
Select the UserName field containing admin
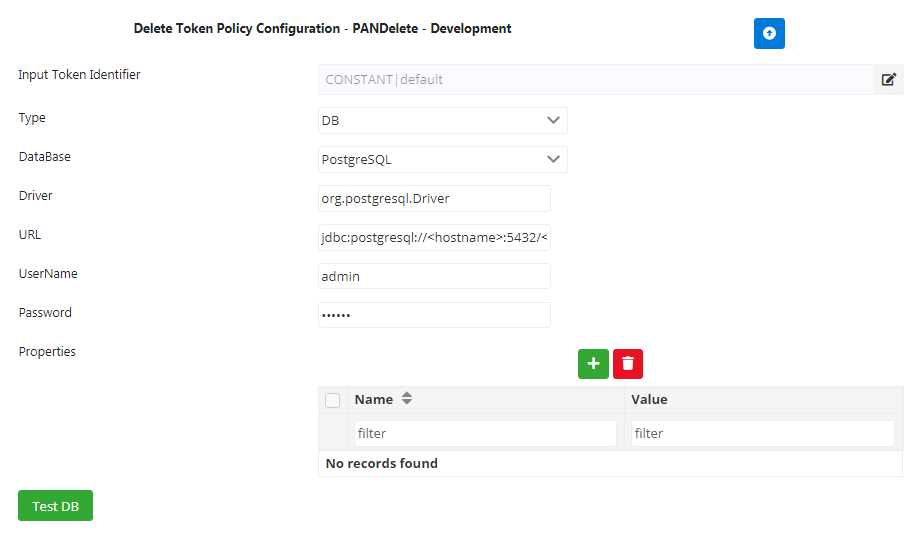(x=434, y=276)
